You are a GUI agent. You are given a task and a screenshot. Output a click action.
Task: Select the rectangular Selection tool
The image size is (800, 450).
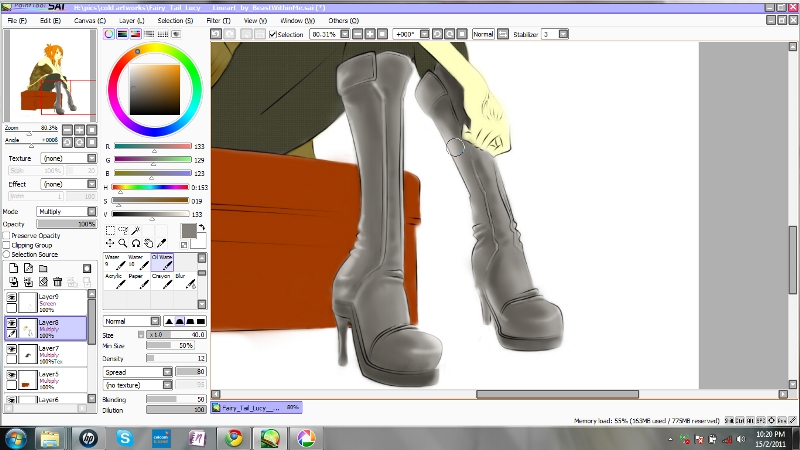pos(110,231)
